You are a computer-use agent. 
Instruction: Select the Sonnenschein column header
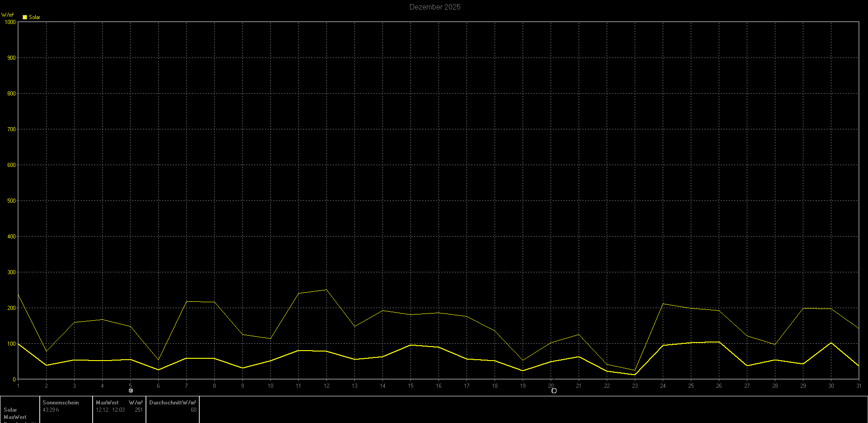tap(61, 402)
